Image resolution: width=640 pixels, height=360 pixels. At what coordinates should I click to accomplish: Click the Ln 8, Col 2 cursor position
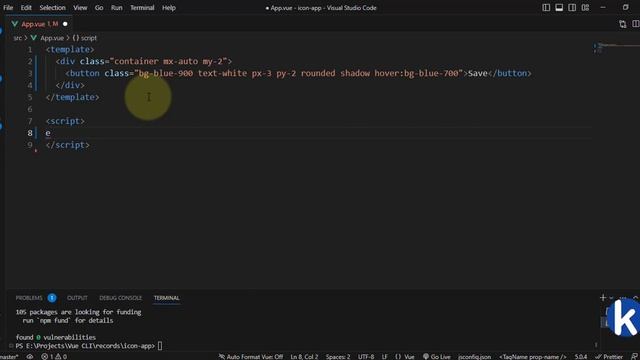click(x=304, y=357)
